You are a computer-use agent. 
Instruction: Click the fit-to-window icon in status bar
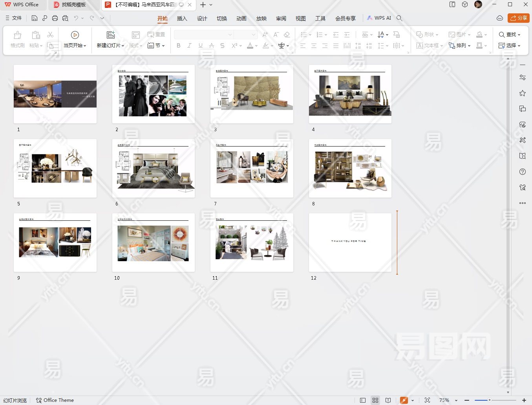coord(427,400)
